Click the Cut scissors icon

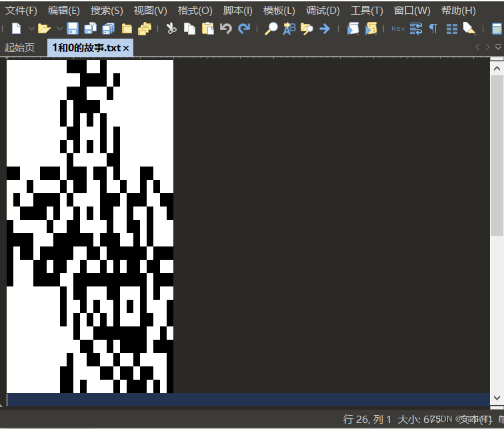coord(171,29)
